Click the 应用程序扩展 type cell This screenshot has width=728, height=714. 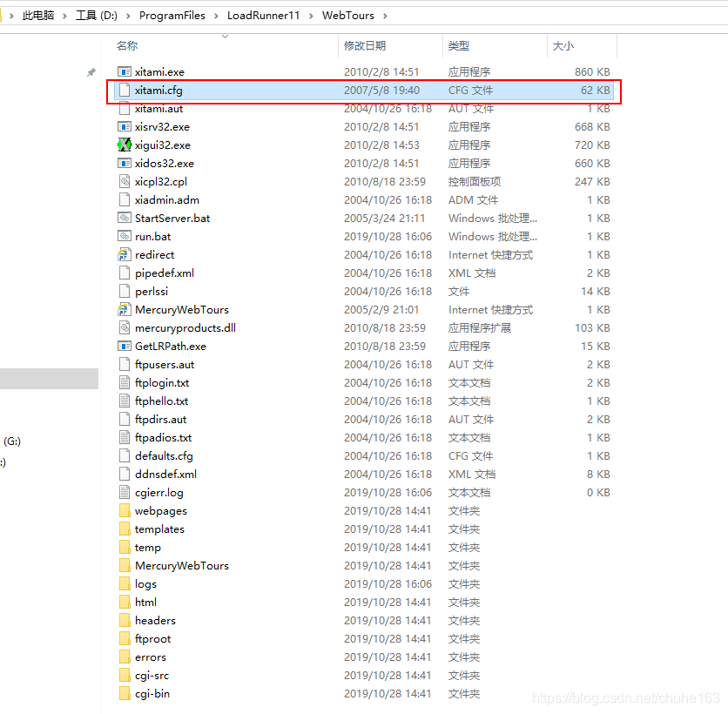click(480, 327)
